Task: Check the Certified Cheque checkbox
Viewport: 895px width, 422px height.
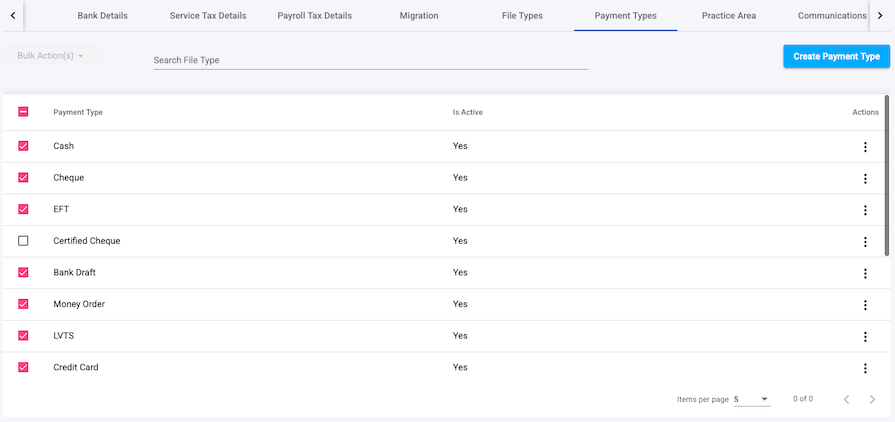Action: (24, 241)
